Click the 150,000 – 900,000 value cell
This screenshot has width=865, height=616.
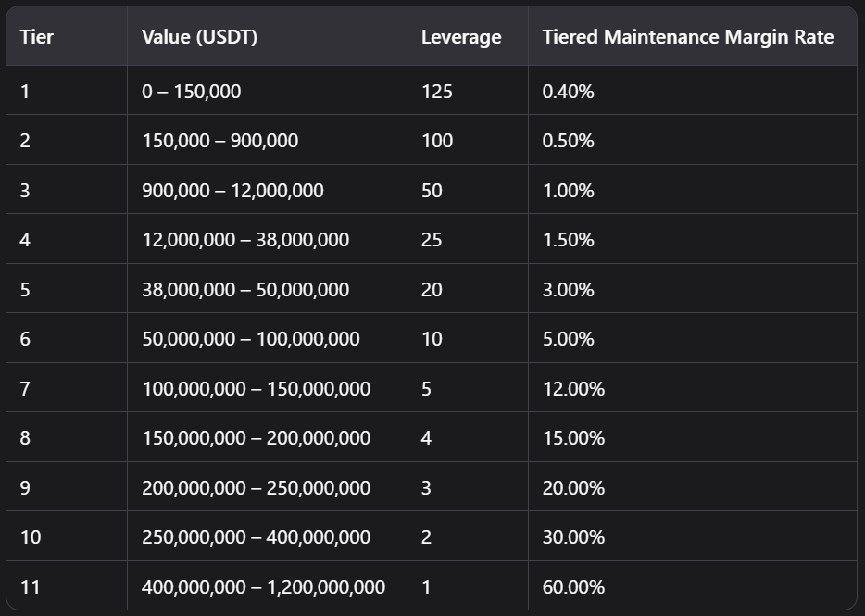coord(219,141)
